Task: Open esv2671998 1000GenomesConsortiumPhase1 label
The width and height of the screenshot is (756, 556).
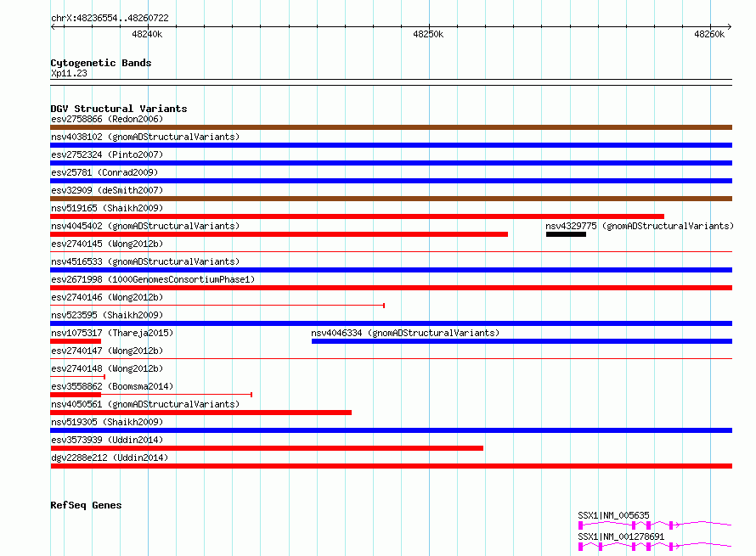Action: point(153,279)
